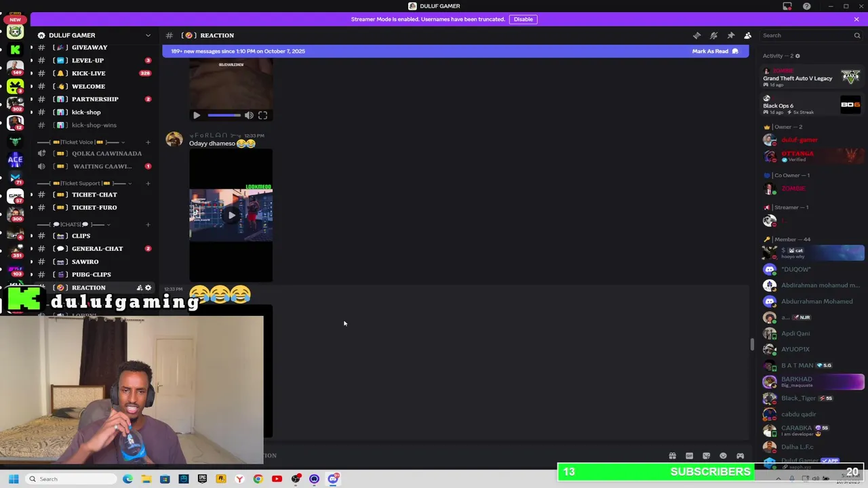
Task: Open REACTION channel settings gear
Action: coord(148,287)
